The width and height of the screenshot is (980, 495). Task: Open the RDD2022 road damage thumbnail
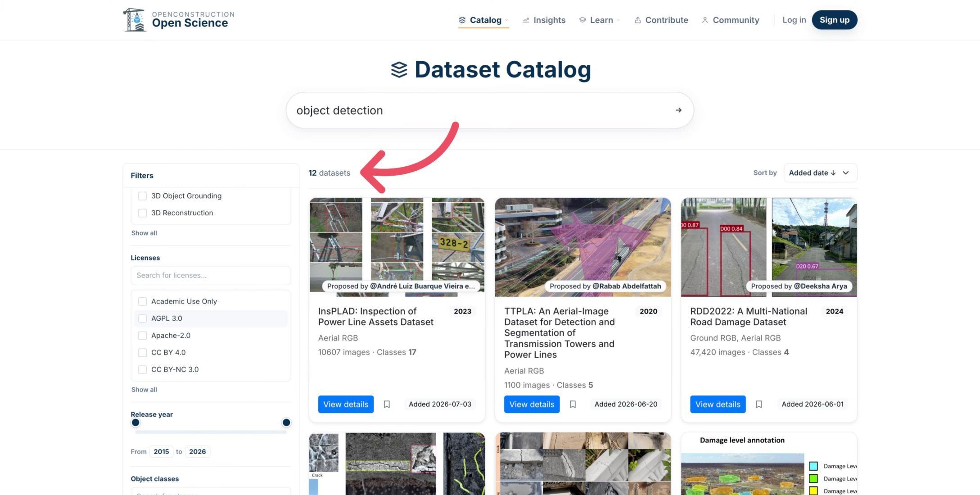click(x=769, y=247)
